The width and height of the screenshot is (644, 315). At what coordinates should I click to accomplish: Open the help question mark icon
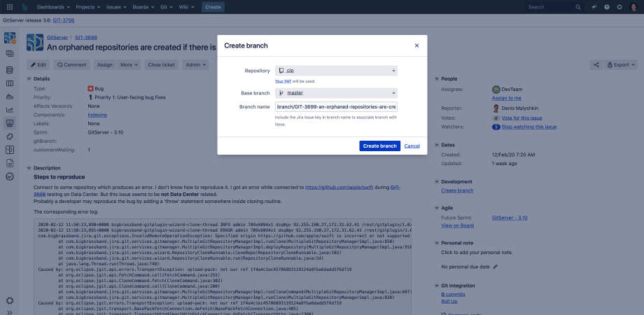(606, 7)
